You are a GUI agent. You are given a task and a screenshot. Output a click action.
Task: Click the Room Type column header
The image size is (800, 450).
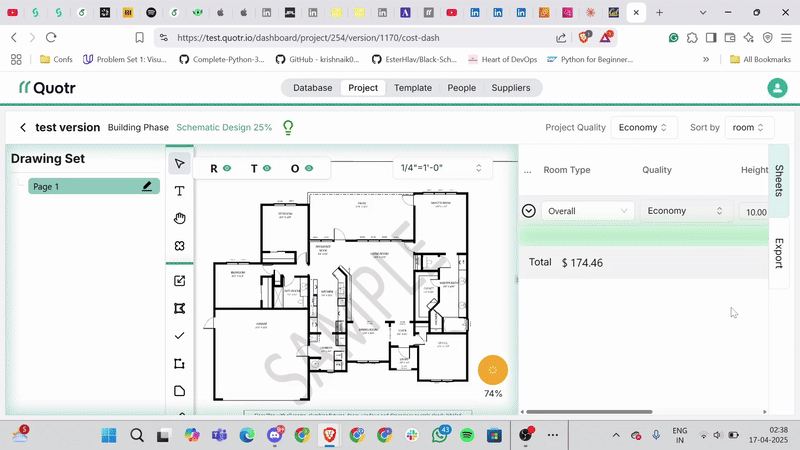[x=567, y=170]
